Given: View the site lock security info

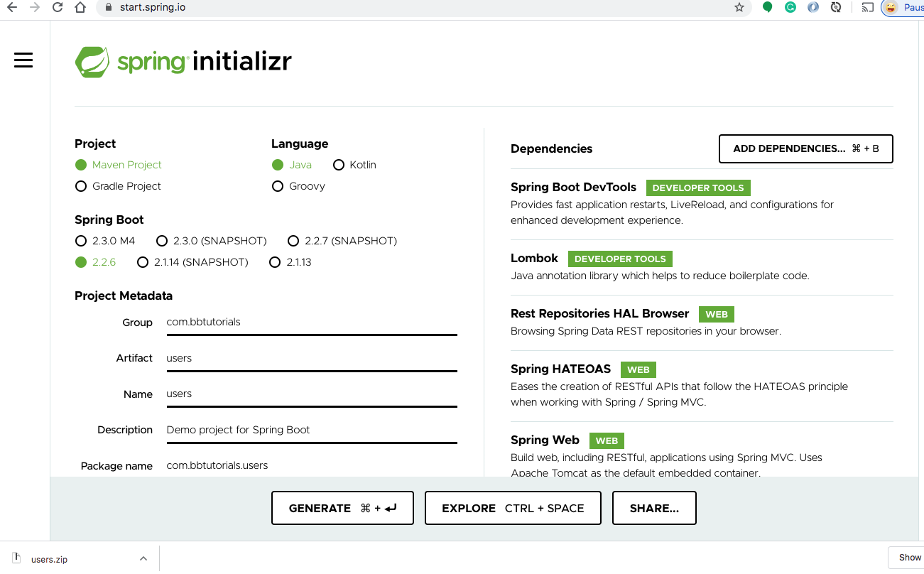Looking at the screenshot, I should [x=109, y=8].
